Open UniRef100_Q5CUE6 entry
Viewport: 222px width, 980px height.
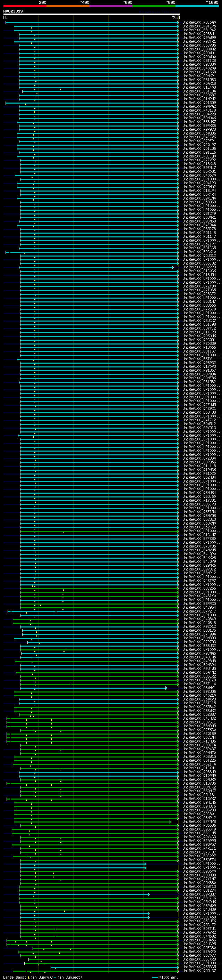point(199,921)
